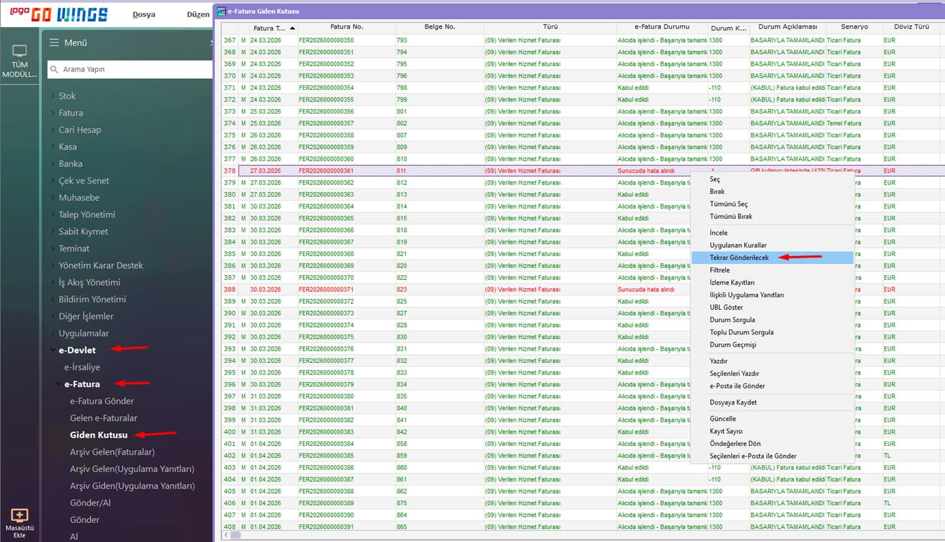The width and height of the screenshot is (945, 542).
Task: Open Arşiv Gelen(Faturalar)
Action: pyautogui.click(x=112, y=452)
